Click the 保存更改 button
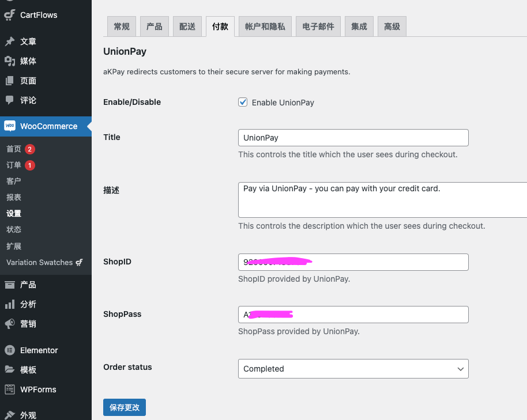Image resolution: width=527 pixels, height=420 pixels. 125,407
